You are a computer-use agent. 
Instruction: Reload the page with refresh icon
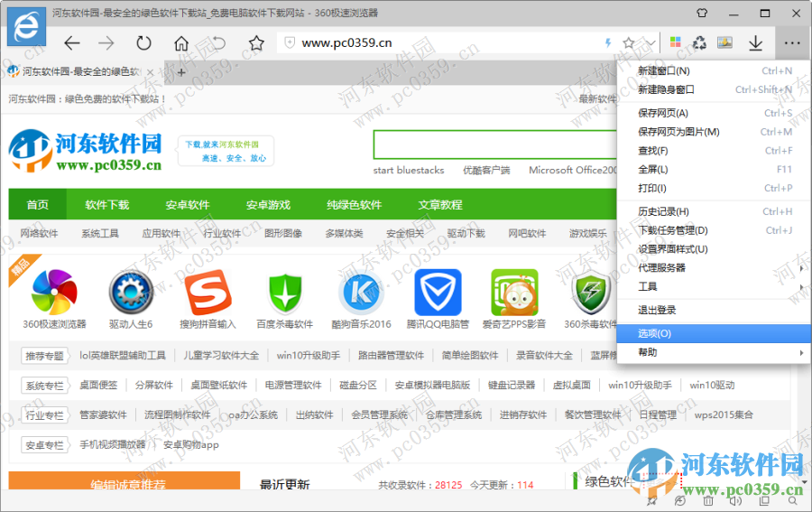pyautogui.click(x=143, y=43)
